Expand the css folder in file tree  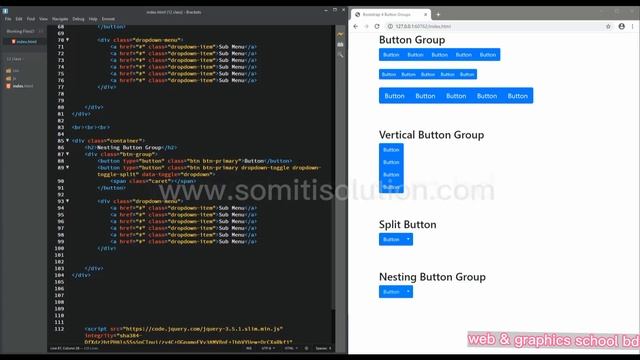coord(13,71)
